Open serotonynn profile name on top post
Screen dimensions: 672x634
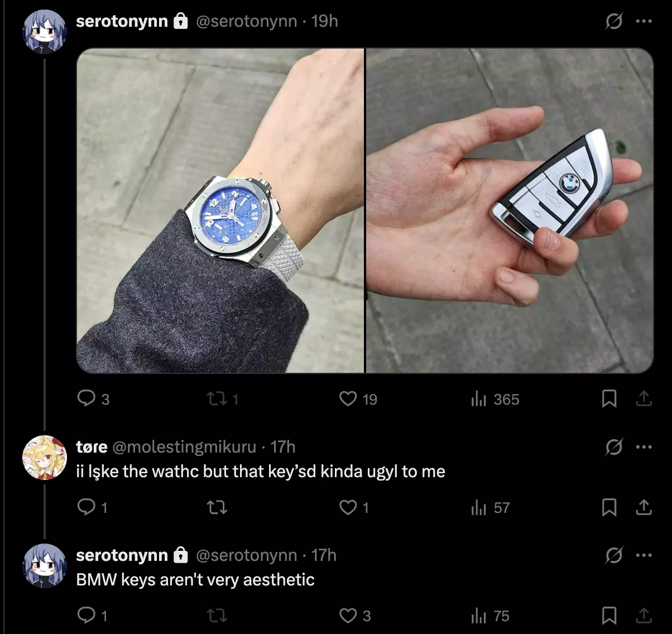pos(122,21)
